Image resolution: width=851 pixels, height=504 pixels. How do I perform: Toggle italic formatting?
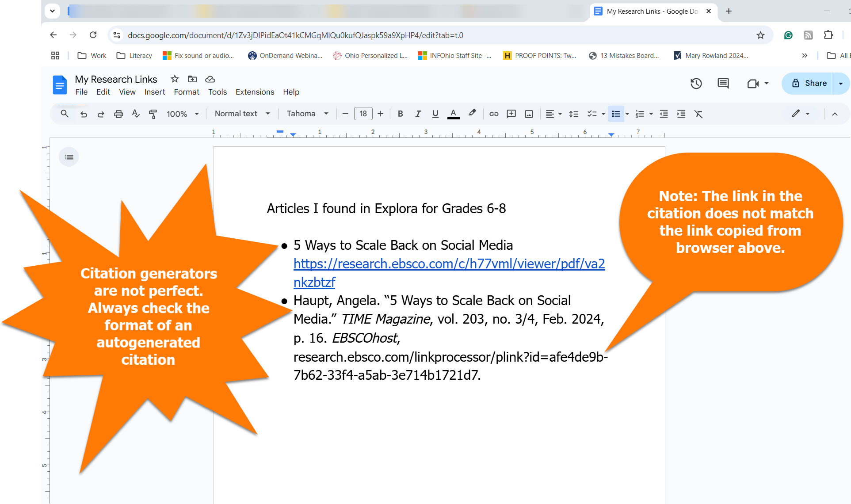(418, 114)
